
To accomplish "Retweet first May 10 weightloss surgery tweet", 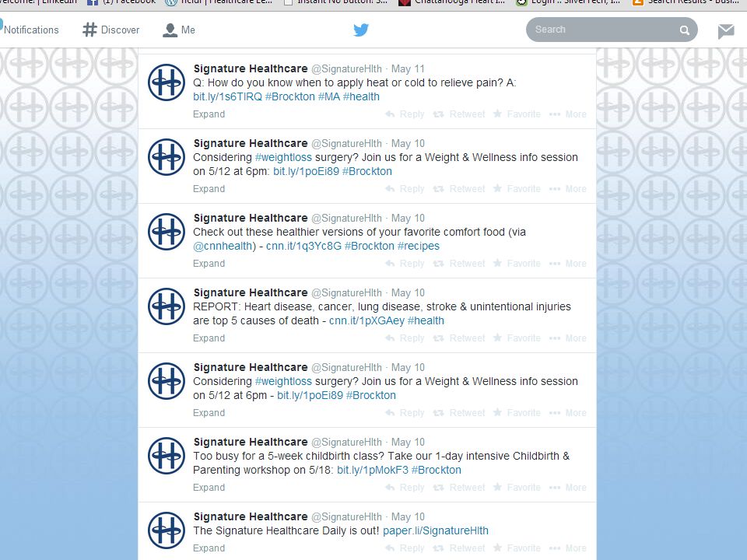I will coord(459,189).
